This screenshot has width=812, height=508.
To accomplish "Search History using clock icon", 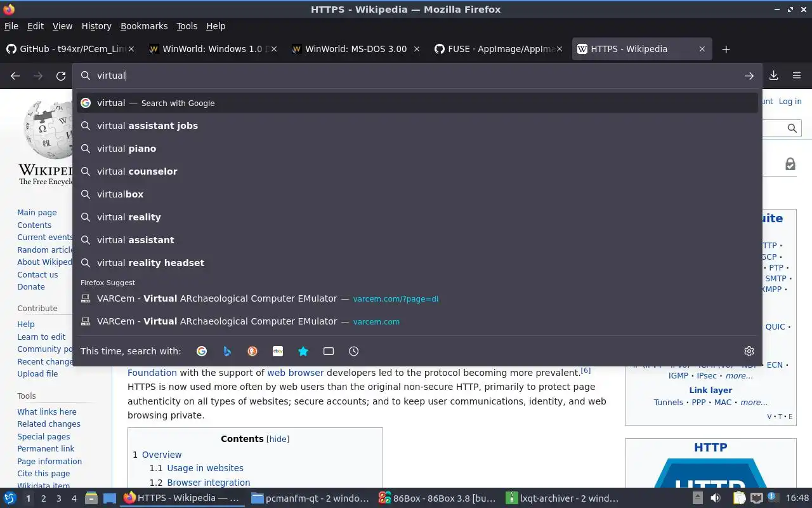I will coord(354,351).
